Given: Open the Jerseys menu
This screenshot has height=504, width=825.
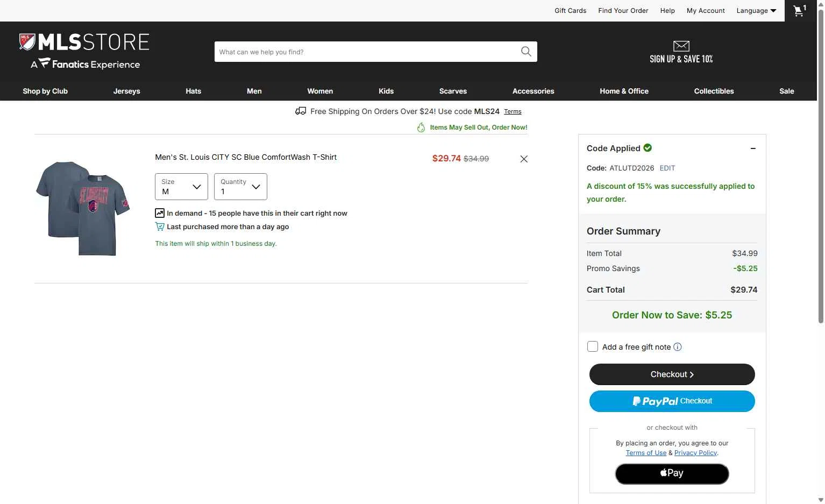Looking at the screenshot, I should point(127,91).
